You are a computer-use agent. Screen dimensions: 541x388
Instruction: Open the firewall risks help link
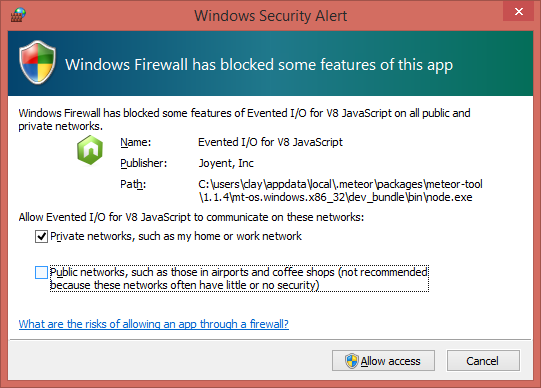154,324
